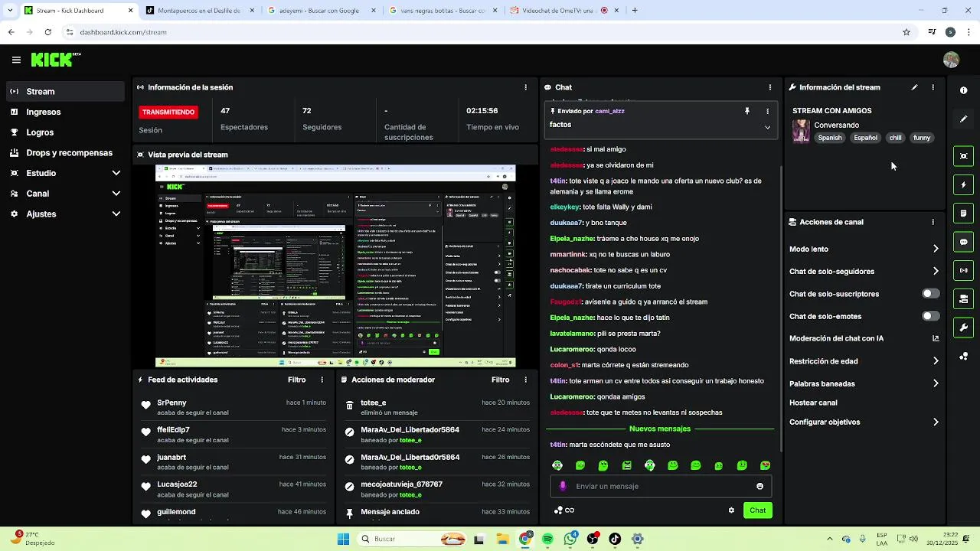
Task: Open the Feed de actividades options menu
Action: coord(322,380)
